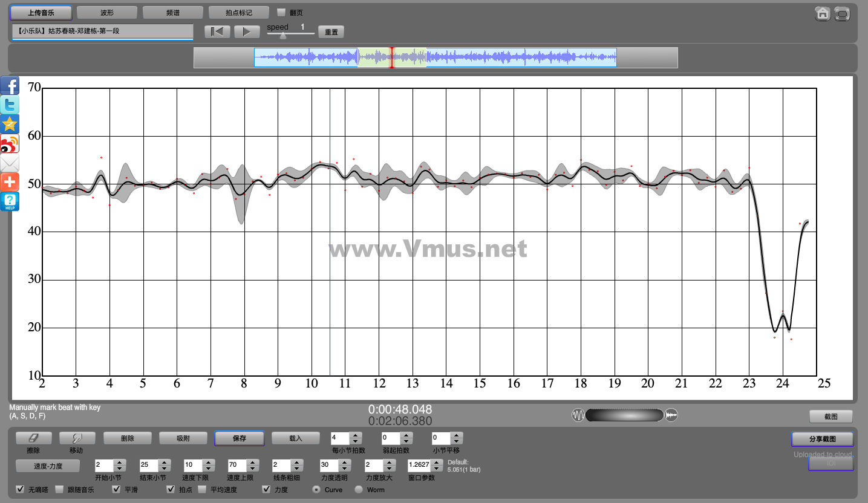Toggle the fullscreen icon at top right
The width and height of the screenshot is (868, 503).
[842, 13]
